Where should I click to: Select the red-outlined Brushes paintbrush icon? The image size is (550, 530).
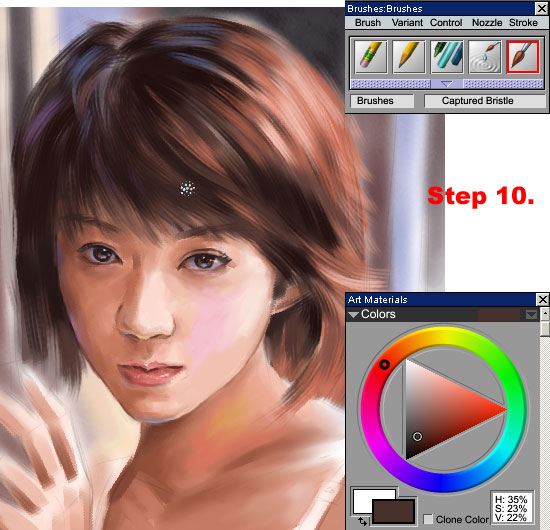(x=523, y=57)
